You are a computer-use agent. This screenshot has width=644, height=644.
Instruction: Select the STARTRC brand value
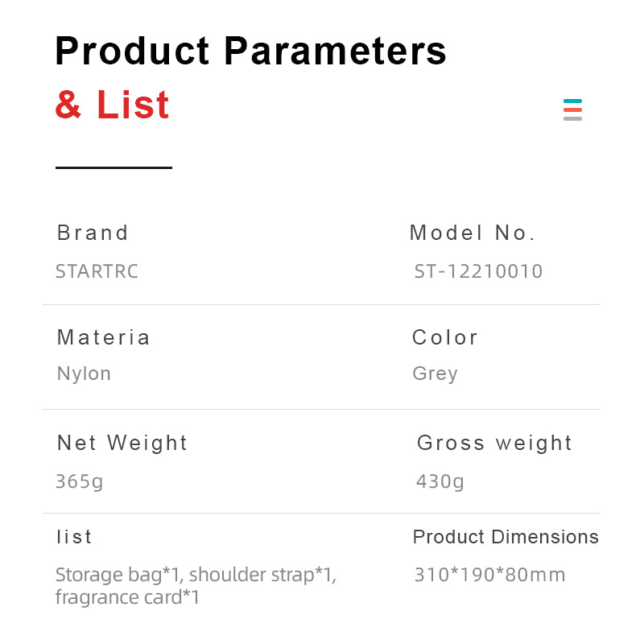pos(97,271)
